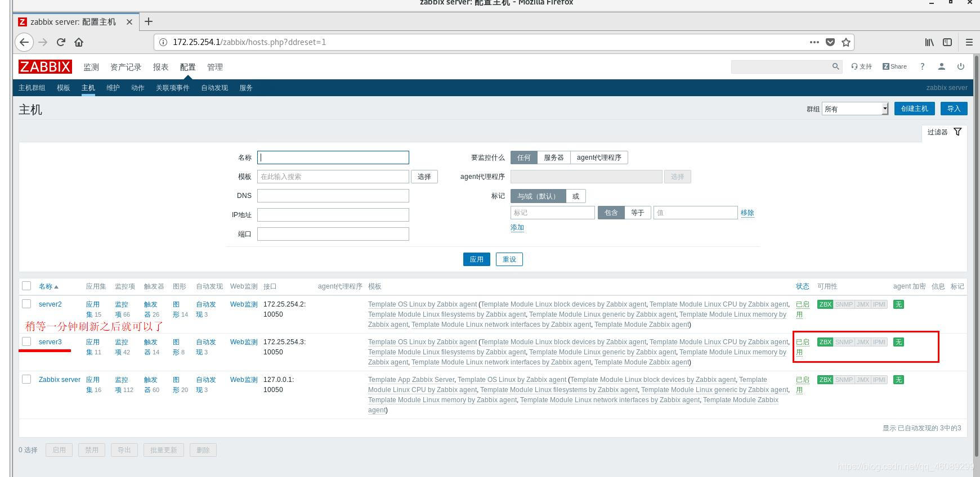Viewport: 980px width, 477px height.
Task: Open the 管理 top menu
Action: [215, 67]
